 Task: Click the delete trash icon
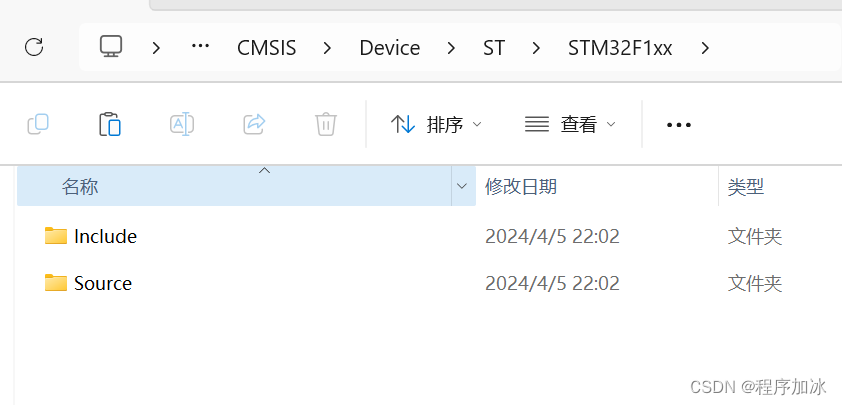(325, 124)
